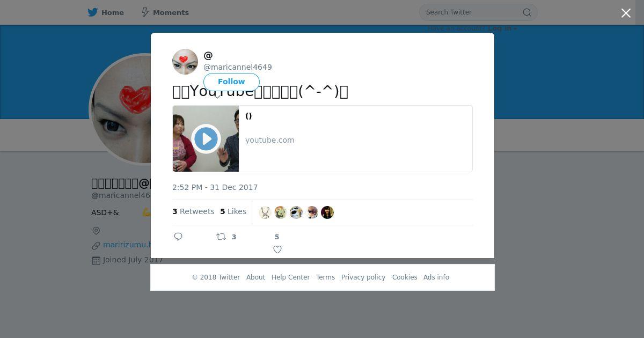
Task: Open the tweet author's avatar
Action: tap(185, 62)
